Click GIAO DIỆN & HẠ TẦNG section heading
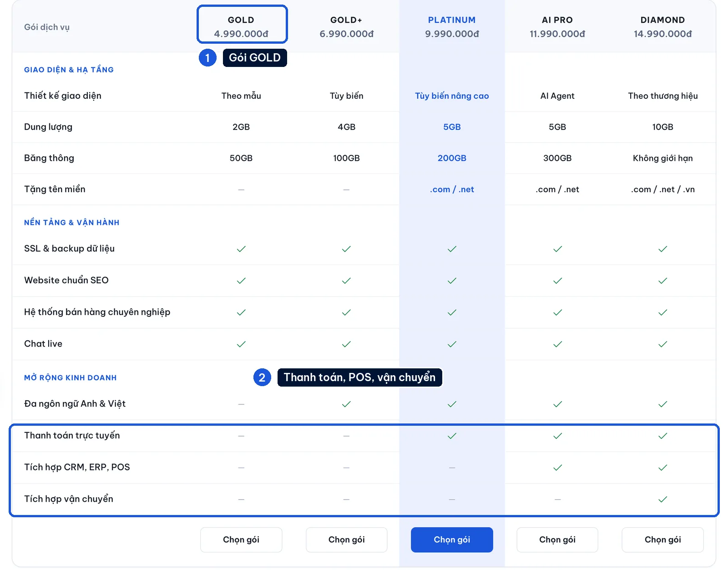The image size is (728, 576). [x=69, y=70]
